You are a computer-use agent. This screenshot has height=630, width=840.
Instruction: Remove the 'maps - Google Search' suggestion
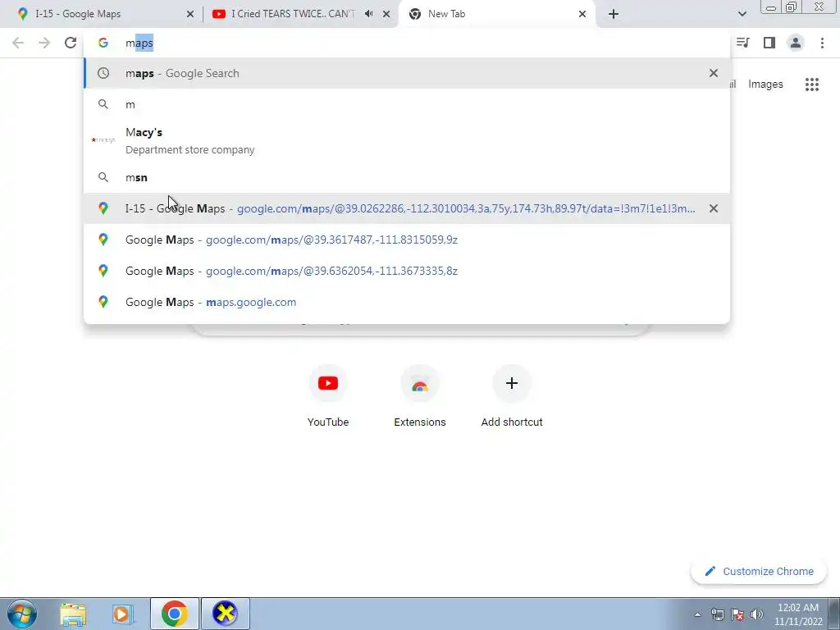[714, 73]
